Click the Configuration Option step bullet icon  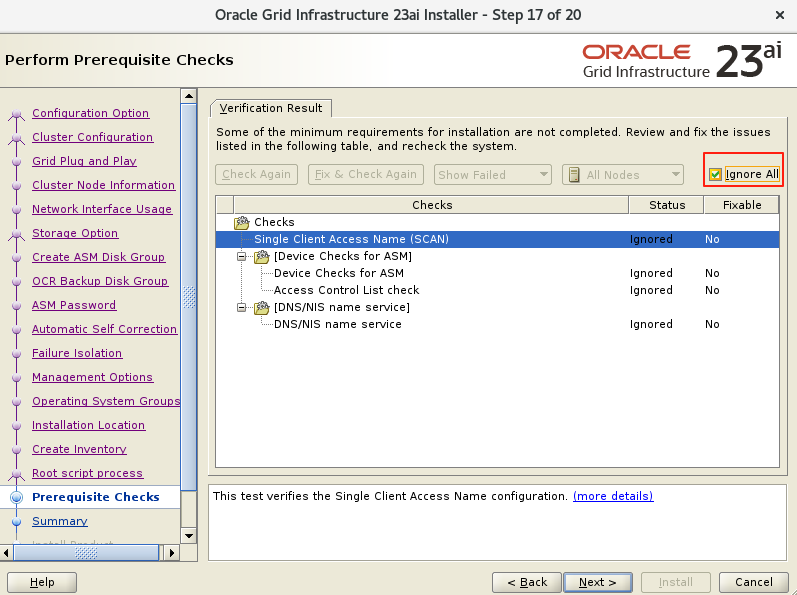point(16,114)
